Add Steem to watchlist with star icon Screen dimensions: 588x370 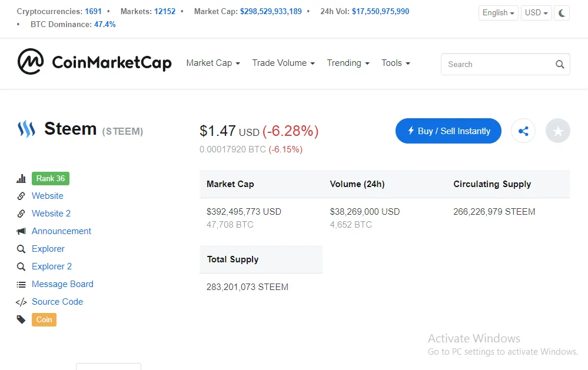coord(557,131)
